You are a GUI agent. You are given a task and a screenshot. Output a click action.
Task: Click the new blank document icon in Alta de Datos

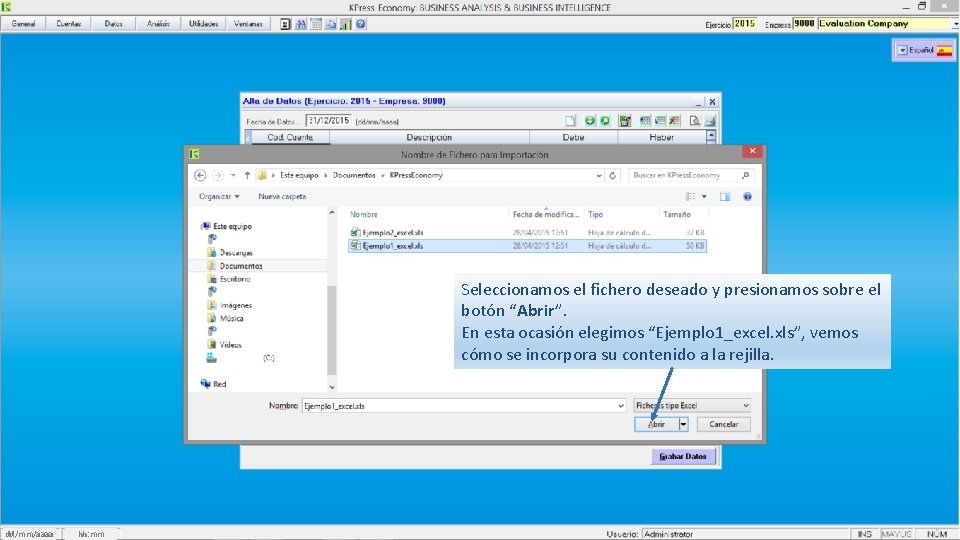coord(570,121)
